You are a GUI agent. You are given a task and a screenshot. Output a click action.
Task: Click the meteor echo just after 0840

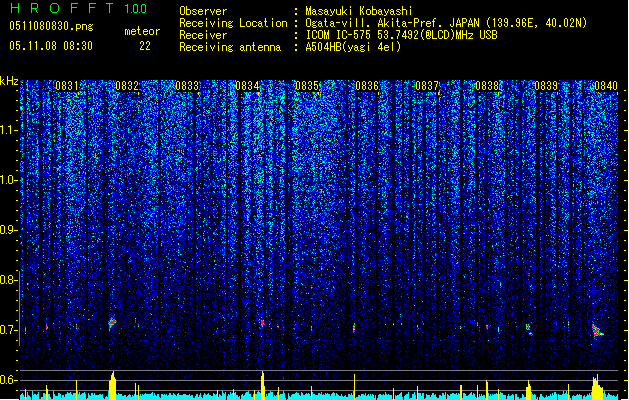(x=597, y=331)
